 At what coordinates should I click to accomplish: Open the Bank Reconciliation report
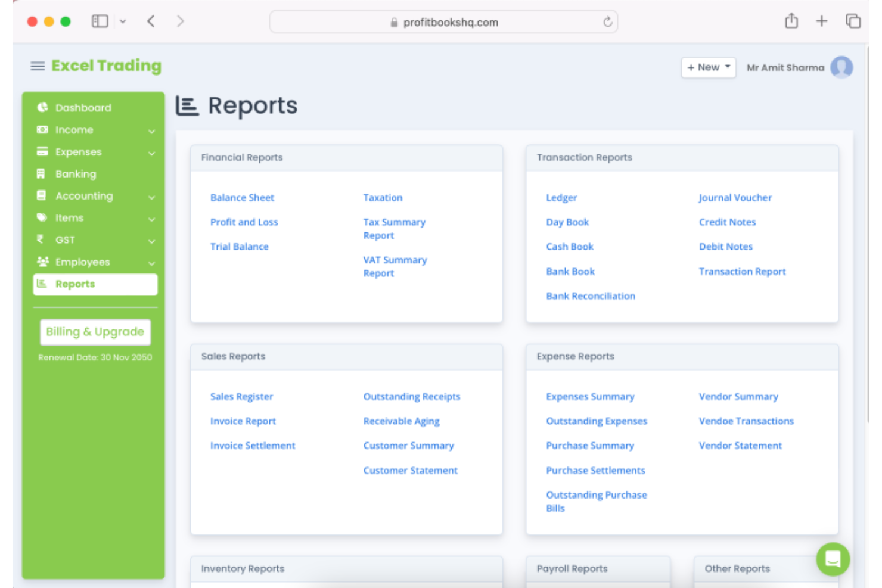[591, 296]
